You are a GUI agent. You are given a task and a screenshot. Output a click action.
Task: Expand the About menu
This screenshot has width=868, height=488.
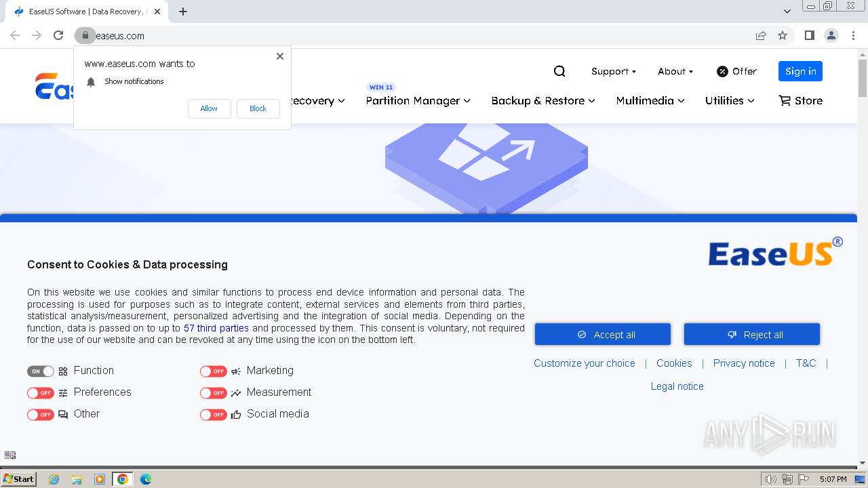(675, 71)
